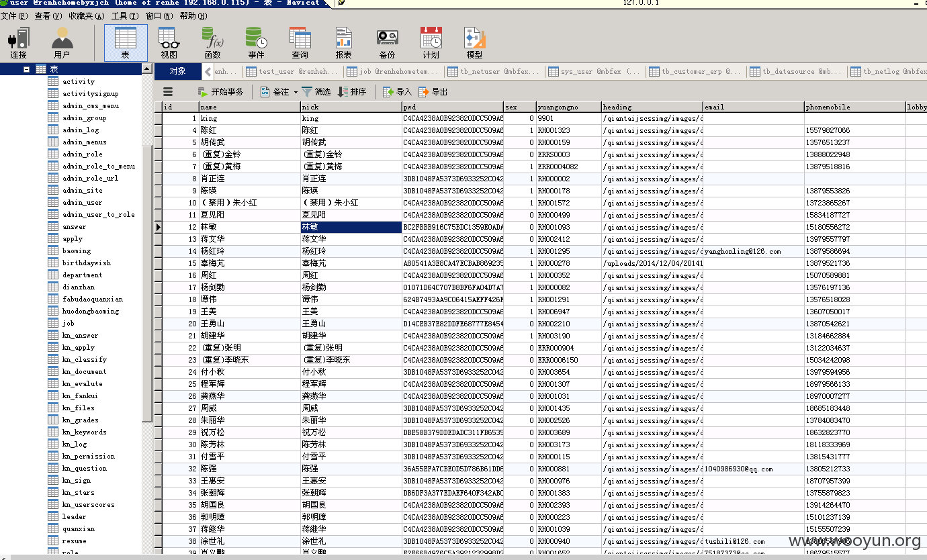Click 开始事务 begin transaction
927x560 pixels.
coord(221,92)
